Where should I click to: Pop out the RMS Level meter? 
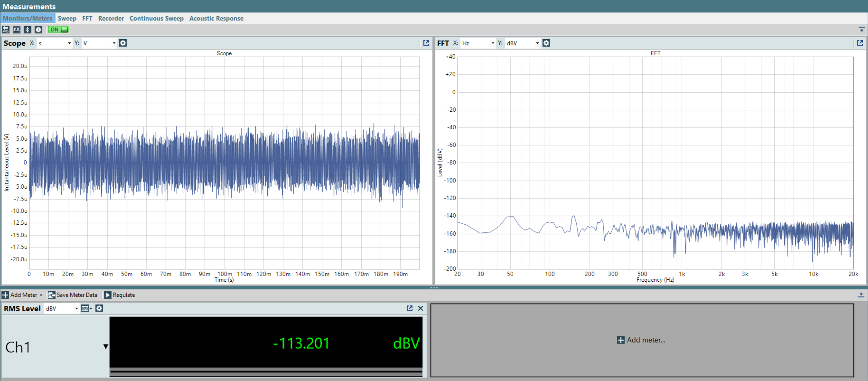pos(409,308)
